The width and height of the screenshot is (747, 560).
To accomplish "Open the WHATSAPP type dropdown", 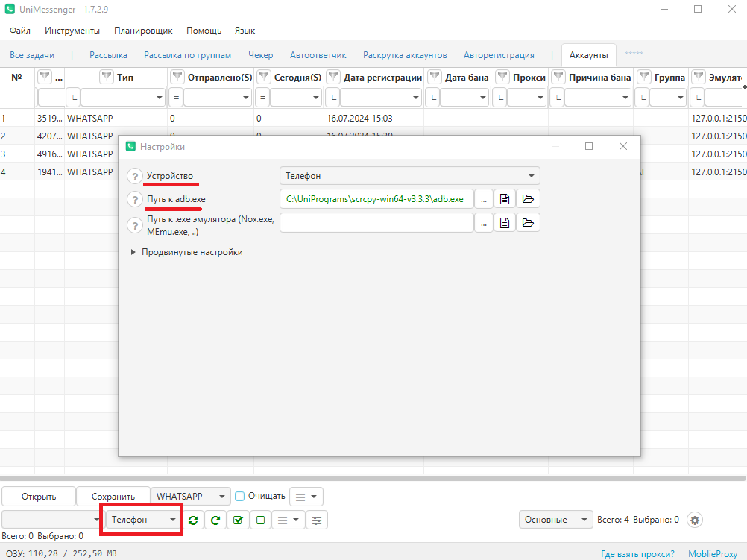I will pyautogui.click(x=191, y=496).
